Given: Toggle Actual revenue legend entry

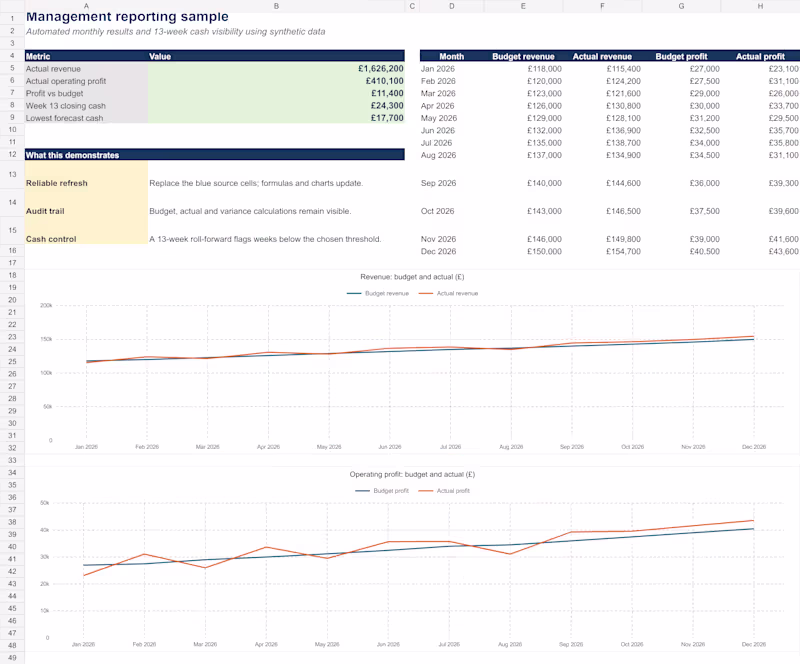Looking at the screenshot, I should [x=448, y=293].
